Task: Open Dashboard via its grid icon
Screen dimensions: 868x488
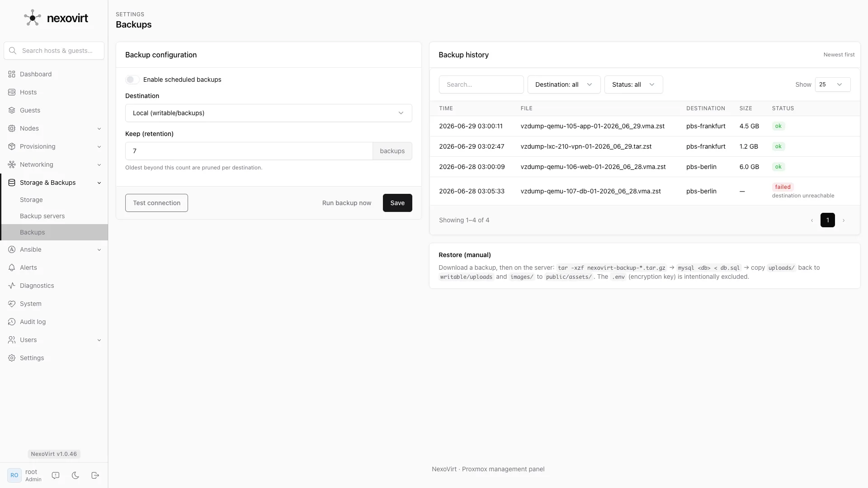Action: (12, 74)
